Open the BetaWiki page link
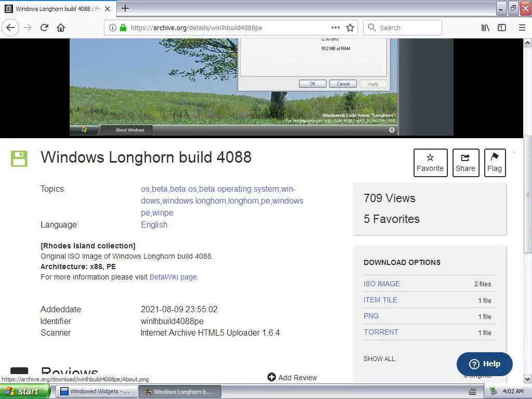This screenshot has height=399, width=532. point(174,277)
